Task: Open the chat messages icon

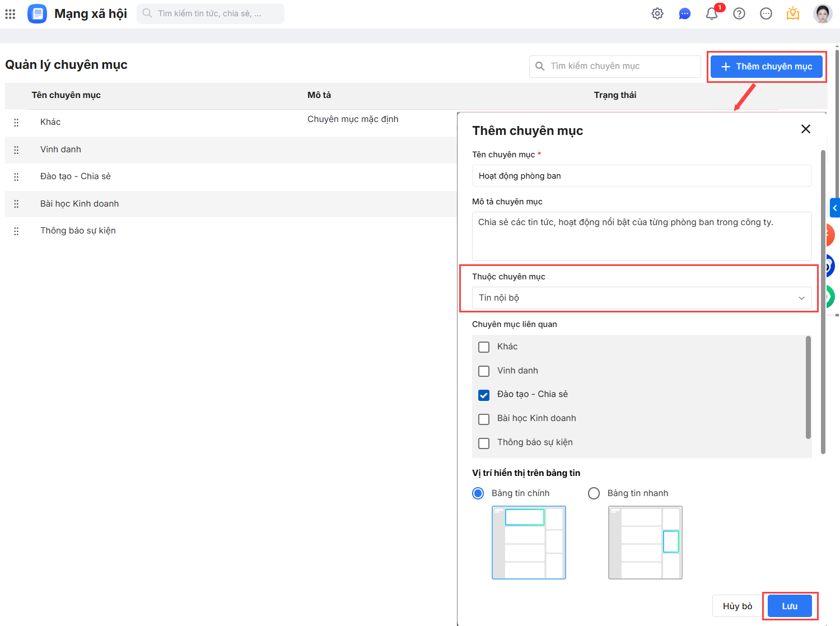Action: pos(684,14)
